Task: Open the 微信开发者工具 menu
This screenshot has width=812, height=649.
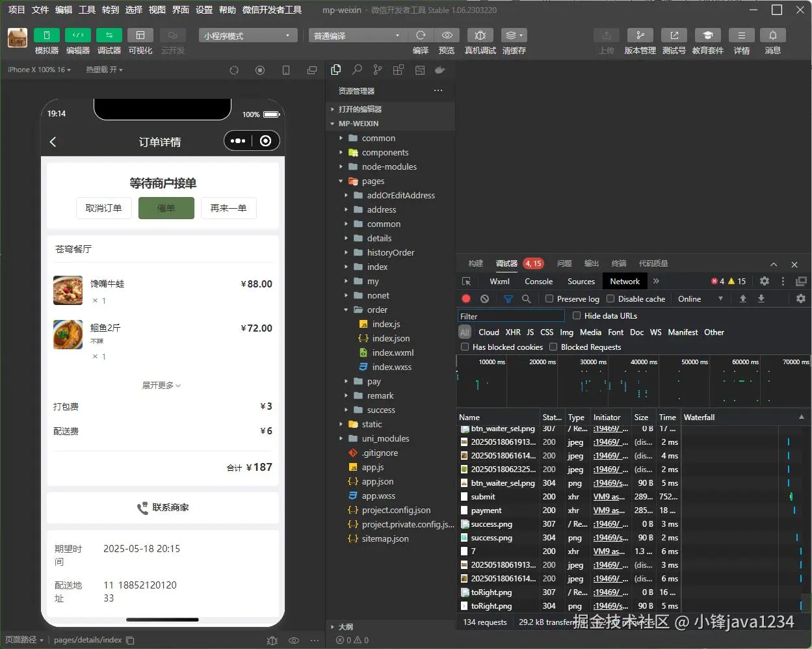Action: point(272,9)
